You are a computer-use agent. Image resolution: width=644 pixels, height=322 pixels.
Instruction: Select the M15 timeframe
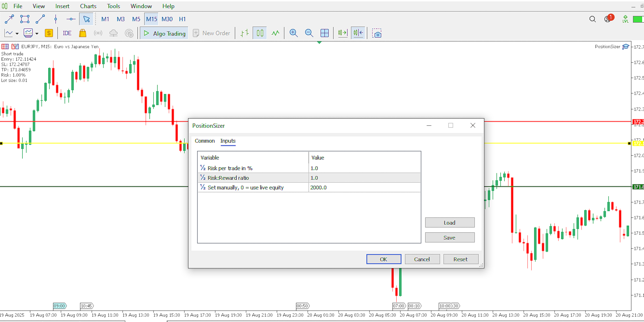(151, 19)
